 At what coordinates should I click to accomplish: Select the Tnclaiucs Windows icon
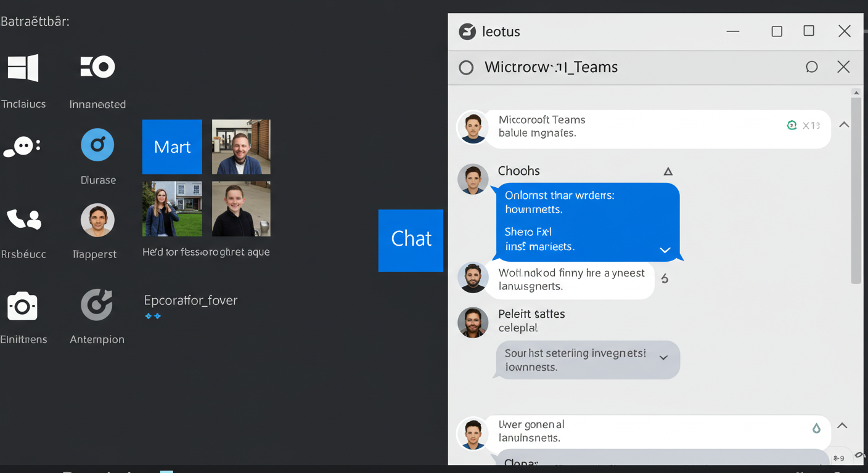click(x=22, y=67)
